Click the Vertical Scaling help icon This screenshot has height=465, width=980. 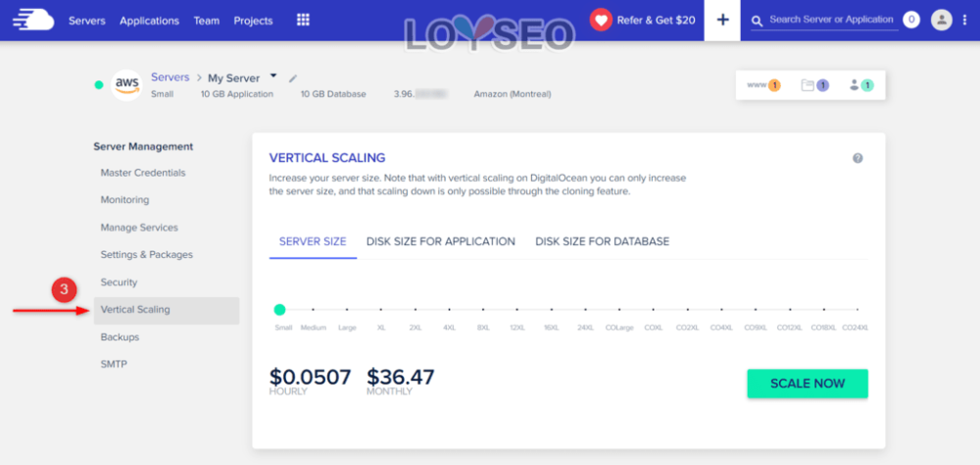[857, 158]
